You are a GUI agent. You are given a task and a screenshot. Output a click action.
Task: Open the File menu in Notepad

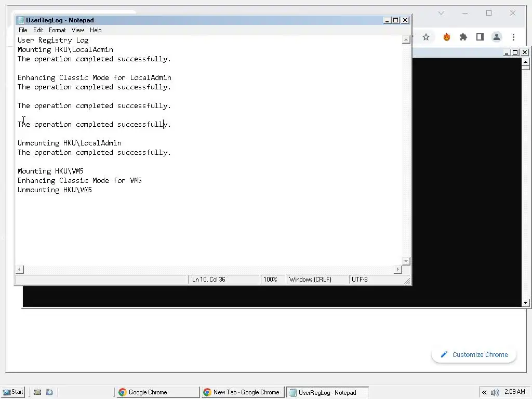pos(23,30)
